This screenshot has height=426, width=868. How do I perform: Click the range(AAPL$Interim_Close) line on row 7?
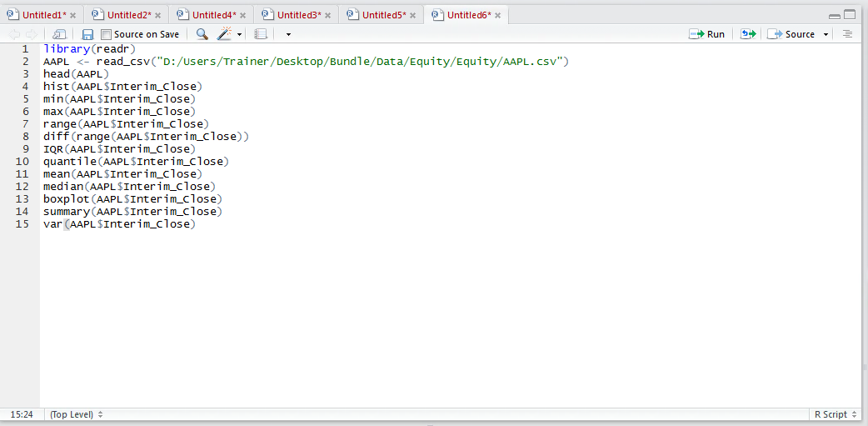click(x=126, y=124)
